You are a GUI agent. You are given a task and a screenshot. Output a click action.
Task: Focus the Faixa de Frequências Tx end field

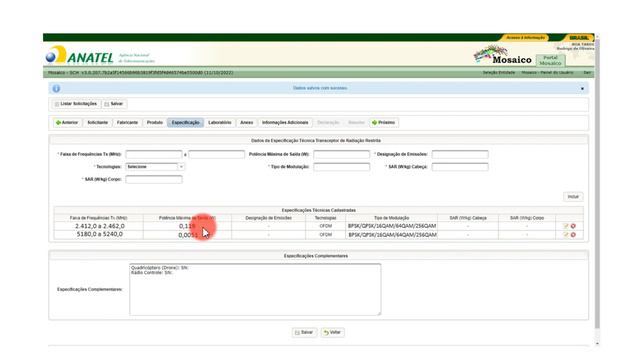pyautogui.click(x=216, y=154)
